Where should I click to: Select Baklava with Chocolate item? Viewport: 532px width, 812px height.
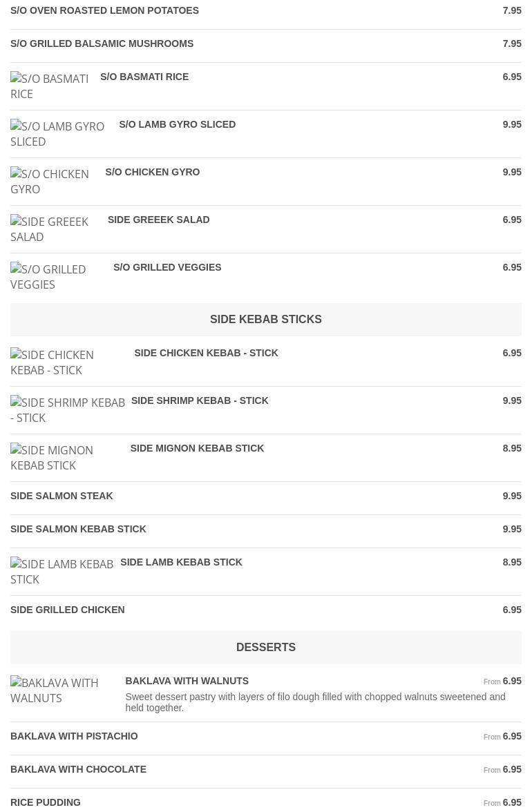(78, 770)
